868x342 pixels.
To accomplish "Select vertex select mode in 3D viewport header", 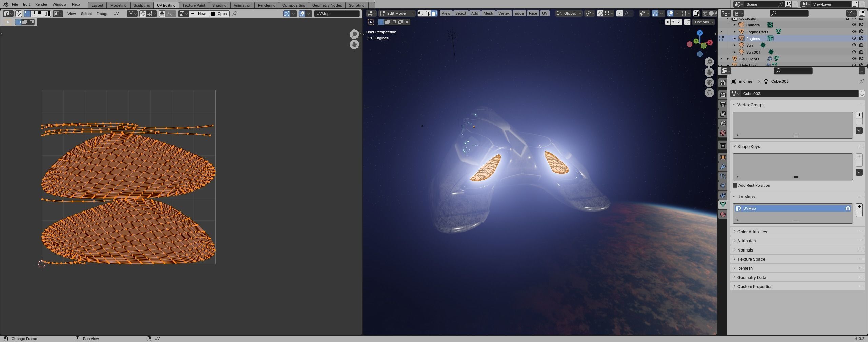I will [421, 13].
